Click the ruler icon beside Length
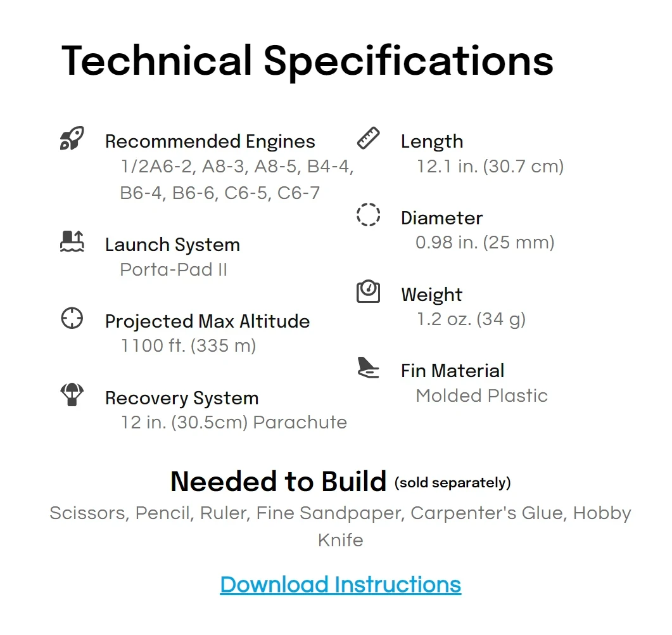Image resolution: width=672 pixels, height=635 pixels. pos(368,138)
